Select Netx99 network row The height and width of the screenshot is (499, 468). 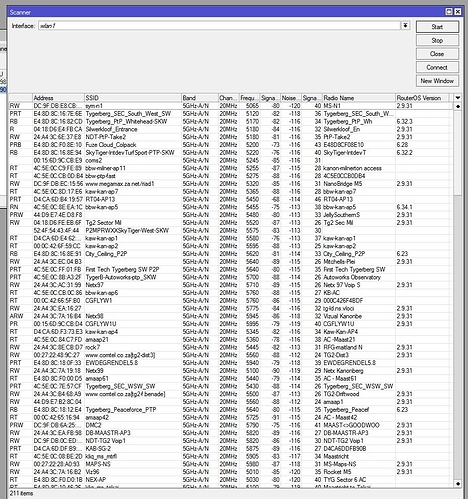[x=231, y=371]
